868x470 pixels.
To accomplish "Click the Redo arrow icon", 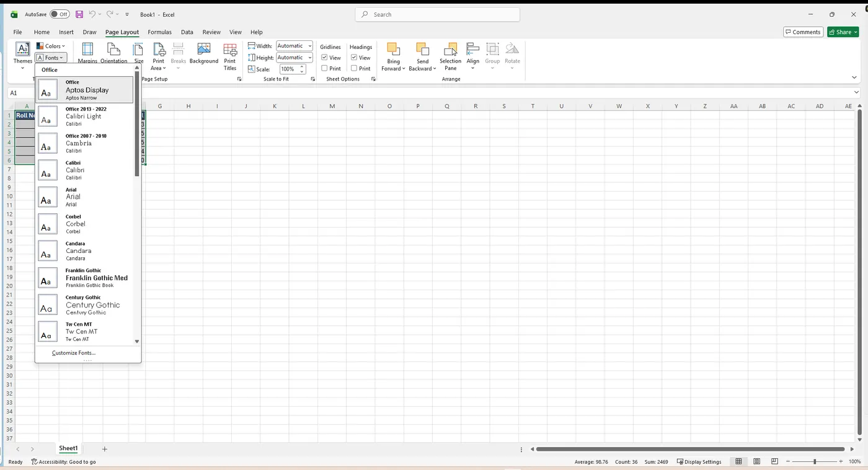I will tap(110, 14).
